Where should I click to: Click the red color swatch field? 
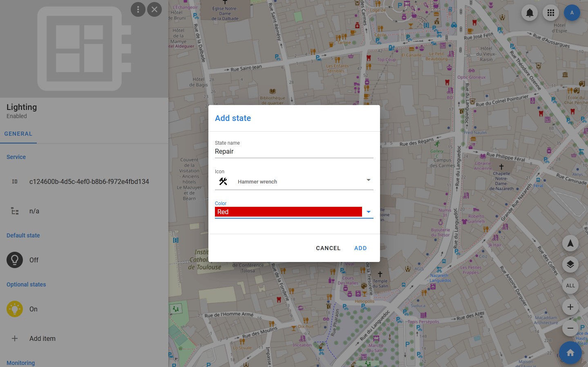coord(288,212)
